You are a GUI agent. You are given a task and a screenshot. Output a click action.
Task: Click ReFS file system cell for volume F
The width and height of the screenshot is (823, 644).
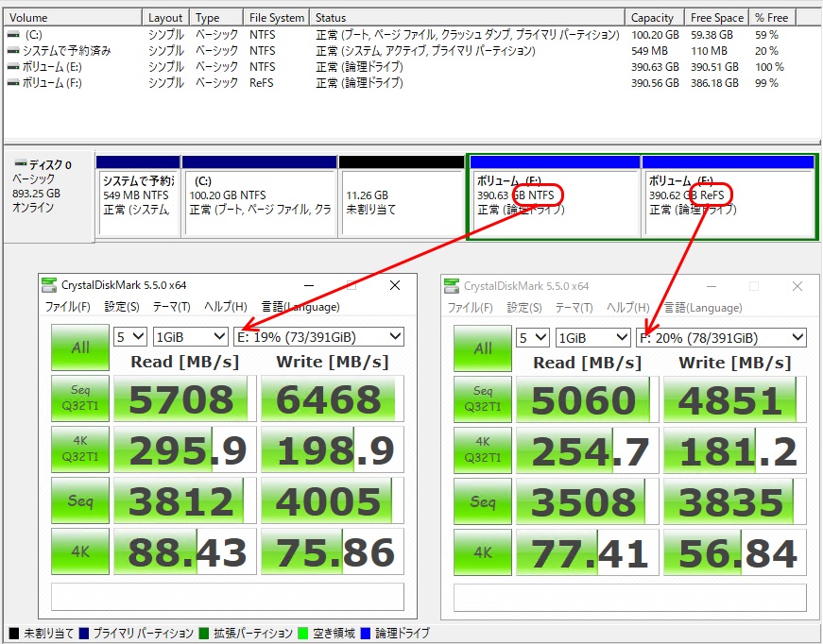point(262,83)
